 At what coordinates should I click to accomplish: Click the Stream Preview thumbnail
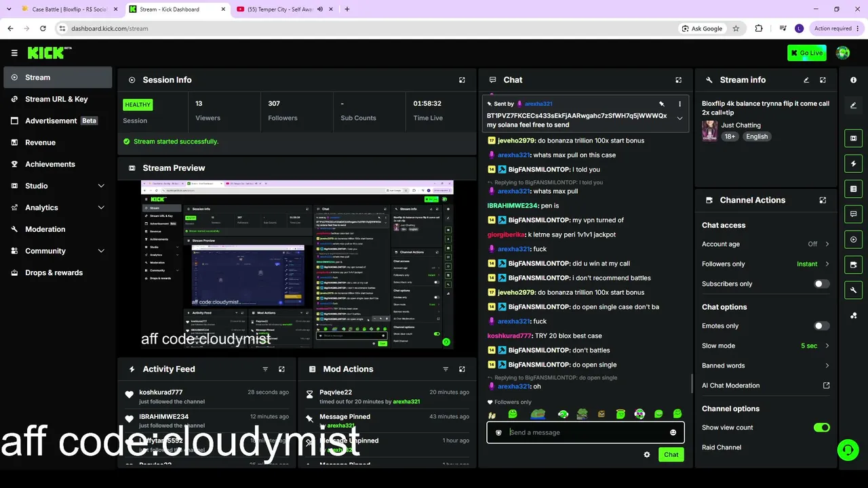(x=297, y=265)
